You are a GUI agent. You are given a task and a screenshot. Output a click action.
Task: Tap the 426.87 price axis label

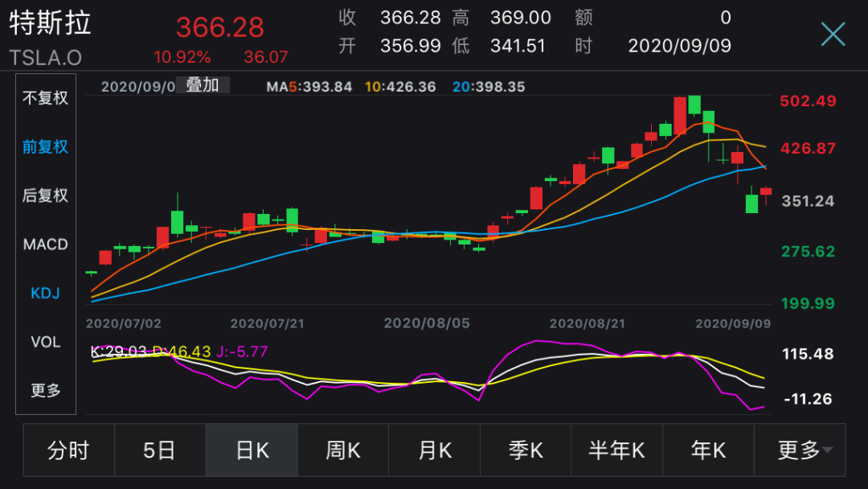[x=808, y=149]
